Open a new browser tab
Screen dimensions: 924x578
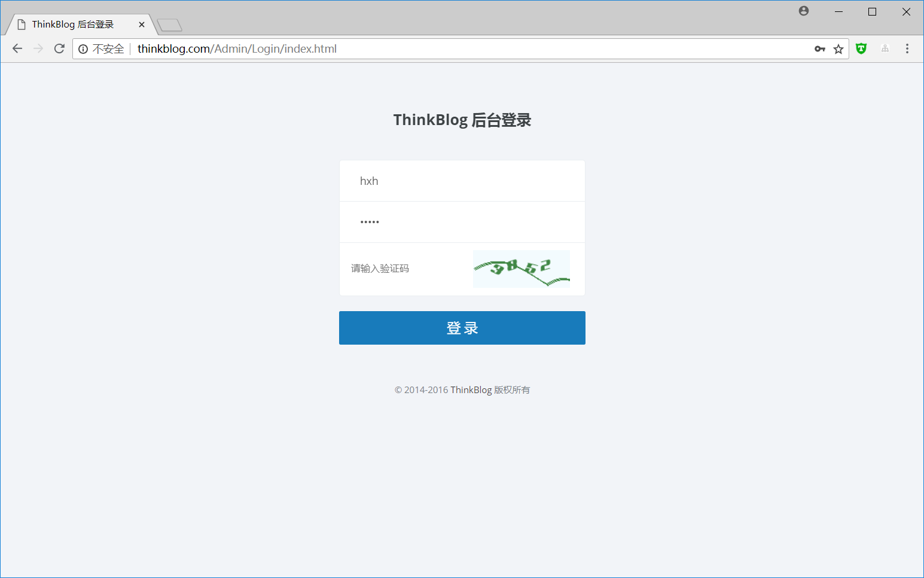pos(170,25)
